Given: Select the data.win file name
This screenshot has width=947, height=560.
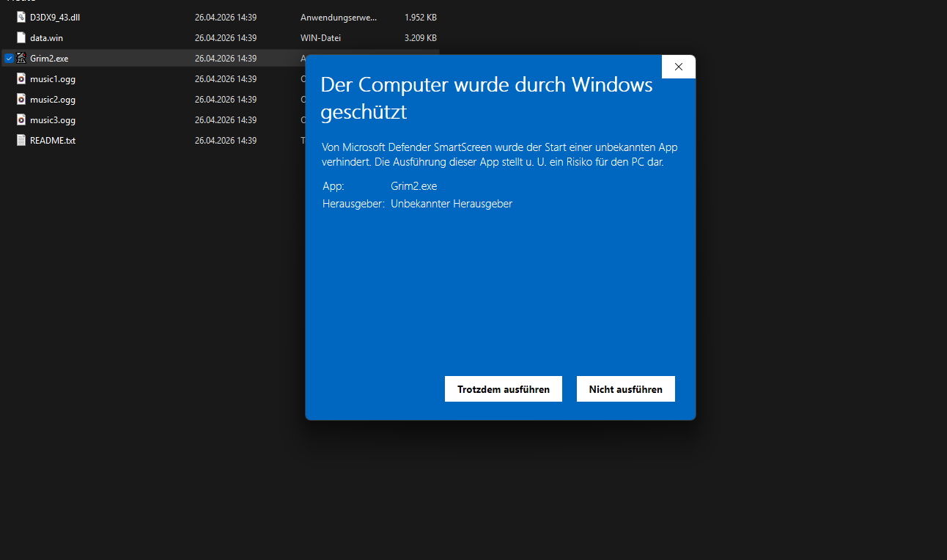Looking at the screenshot, I should 46,37.
